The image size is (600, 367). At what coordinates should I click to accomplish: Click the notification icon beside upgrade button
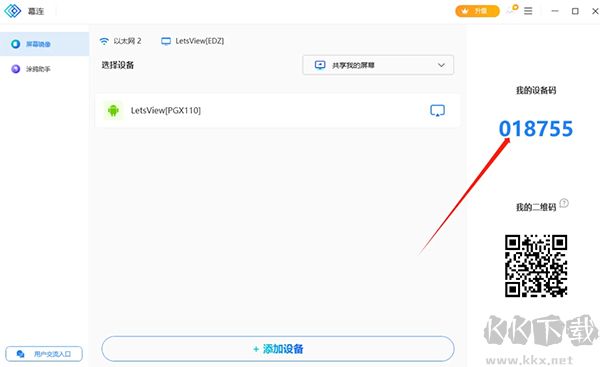tap(512, 10)
